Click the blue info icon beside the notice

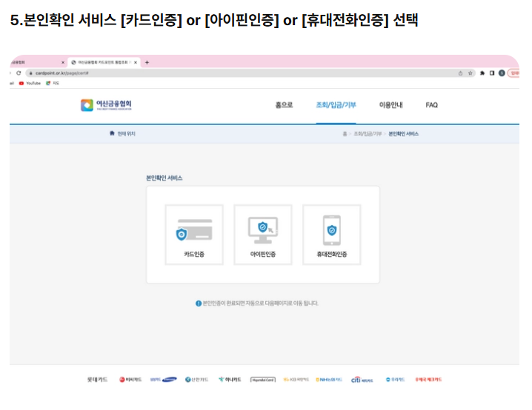pos(199,303)
